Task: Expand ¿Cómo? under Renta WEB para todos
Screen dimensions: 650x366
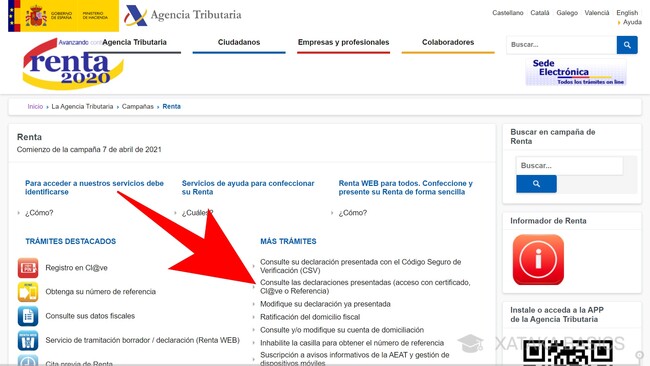Action: tap(353, 213)
